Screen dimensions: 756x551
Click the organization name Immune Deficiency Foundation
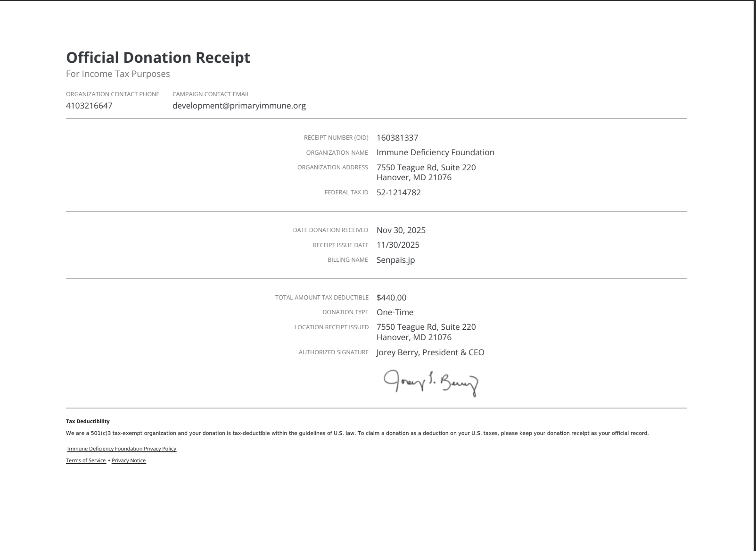pos(435,152)
